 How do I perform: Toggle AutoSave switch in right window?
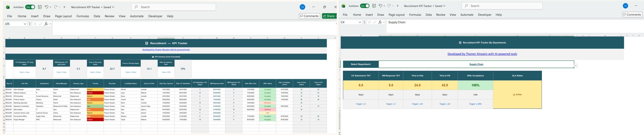[365, 6]
